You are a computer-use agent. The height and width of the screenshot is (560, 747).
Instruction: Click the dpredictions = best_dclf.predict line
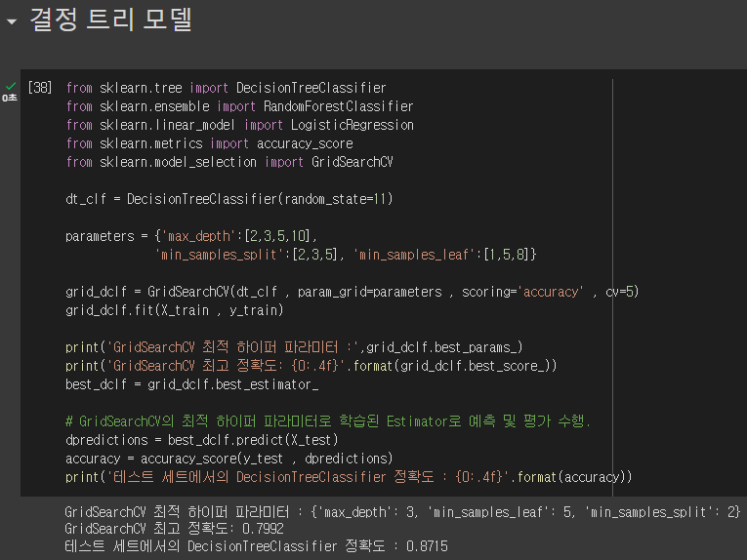click(202, 440)
